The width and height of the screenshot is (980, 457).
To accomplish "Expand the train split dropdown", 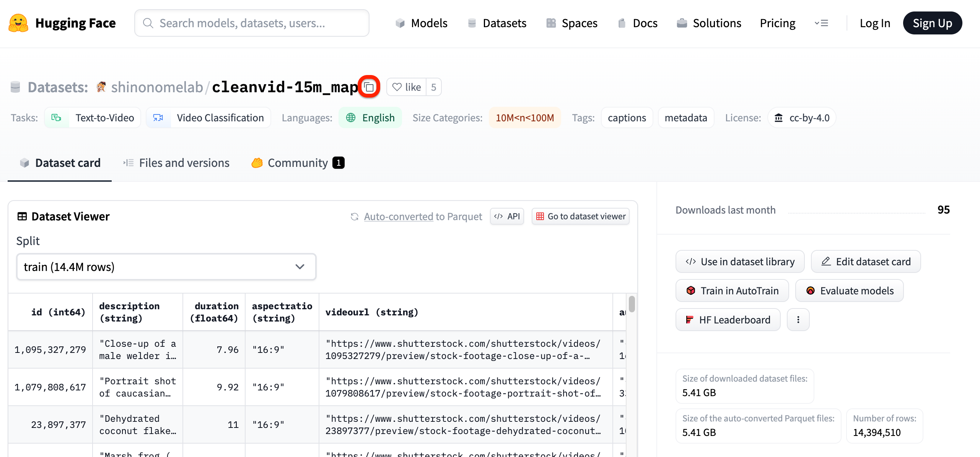I will tap(166, 267).
